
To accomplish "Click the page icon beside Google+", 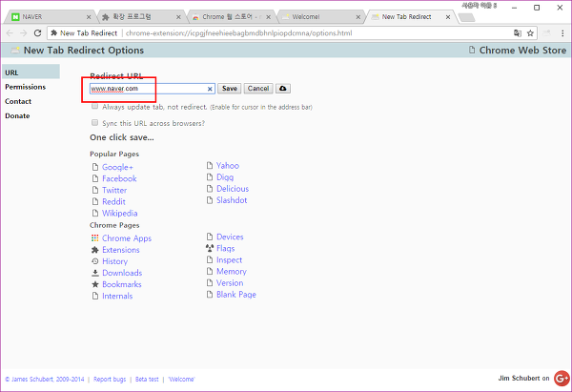I will tap(95, 167).
